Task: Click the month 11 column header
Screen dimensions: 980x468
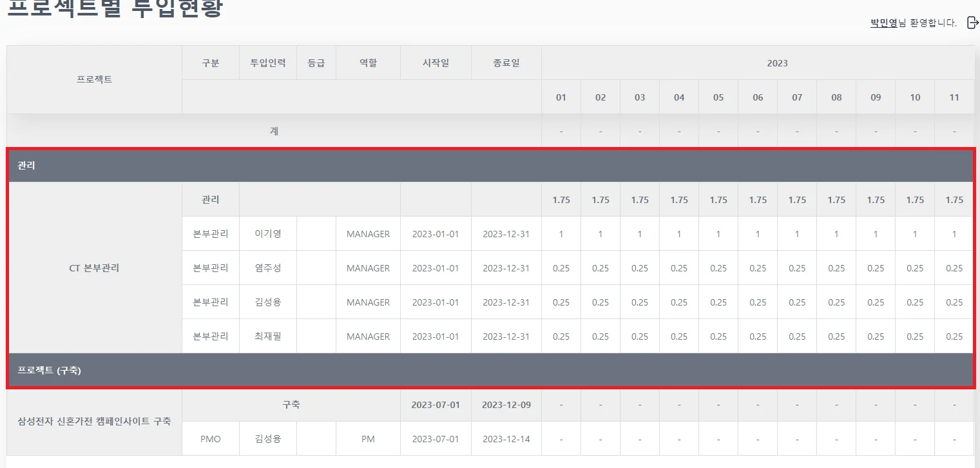Action: [x=954, y=97]
